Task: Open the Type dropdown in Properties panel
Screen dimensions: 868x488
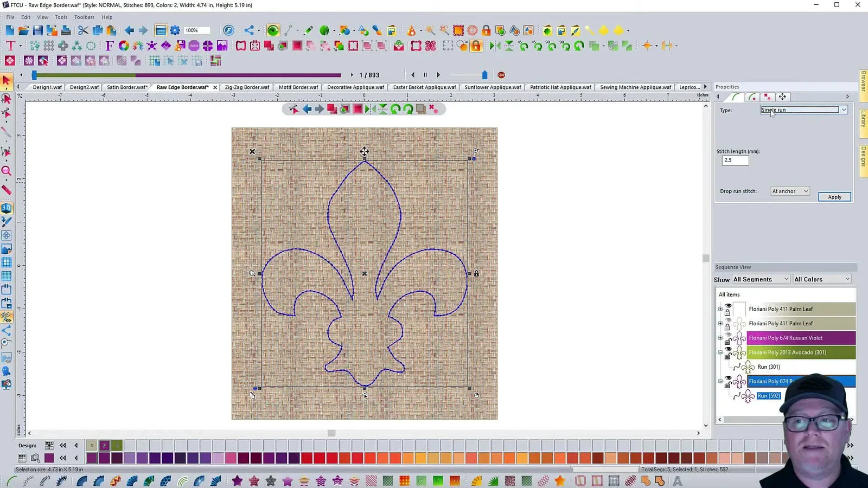Action: tap(844, 110)
